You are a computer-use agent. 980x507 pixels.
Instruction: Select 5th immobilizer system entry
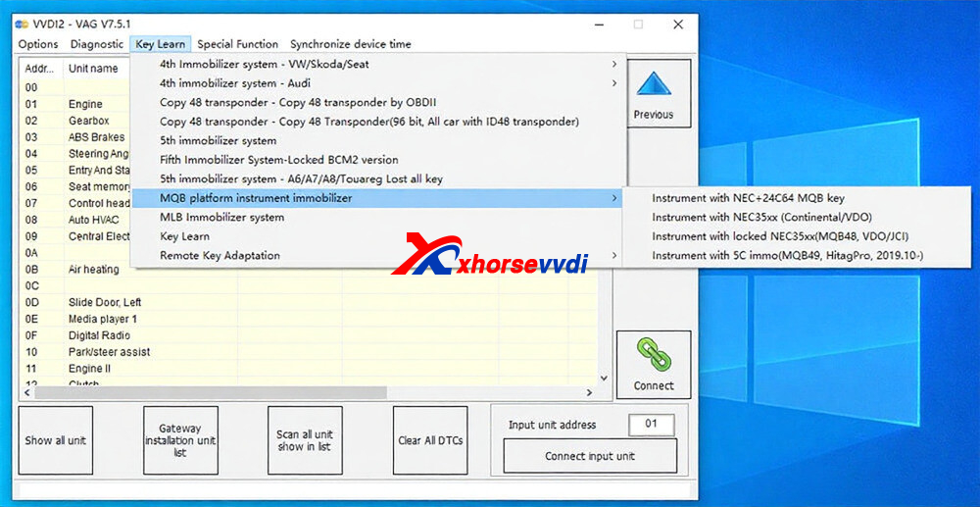tap(378, 140)
